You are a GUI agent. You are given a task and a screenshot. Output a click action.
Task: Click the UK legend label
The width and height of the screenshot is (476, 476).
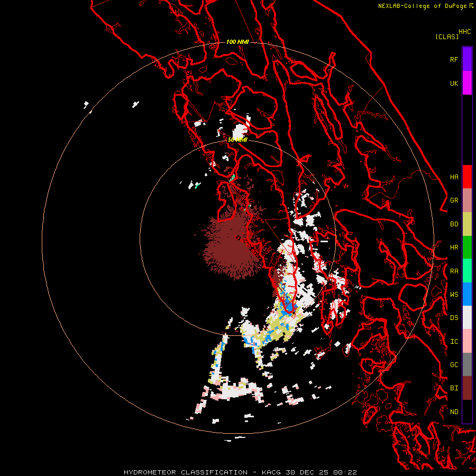click(454, 84)
